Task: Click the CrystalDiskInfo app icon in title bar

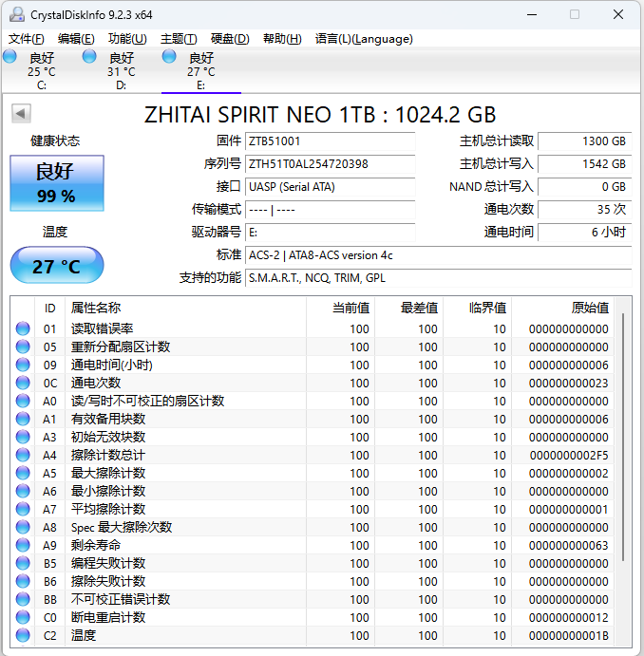Action: pyautogui.click(x=17, y=15)
